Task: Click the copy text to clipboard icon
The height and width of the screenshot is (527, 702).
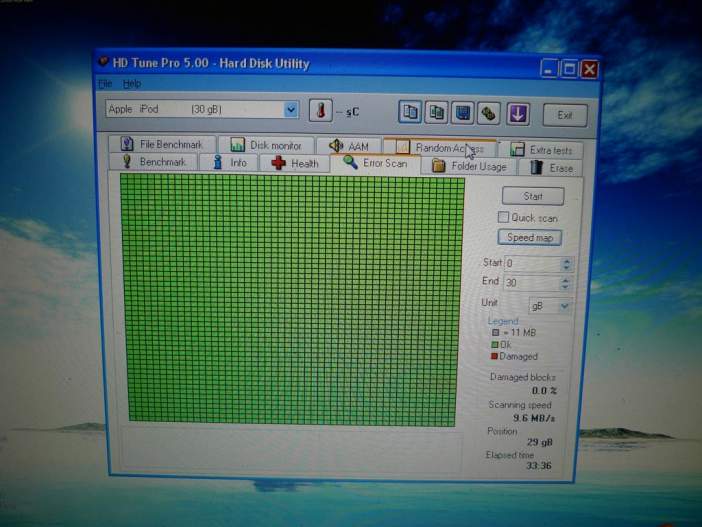Action: (x=409, y=112)
